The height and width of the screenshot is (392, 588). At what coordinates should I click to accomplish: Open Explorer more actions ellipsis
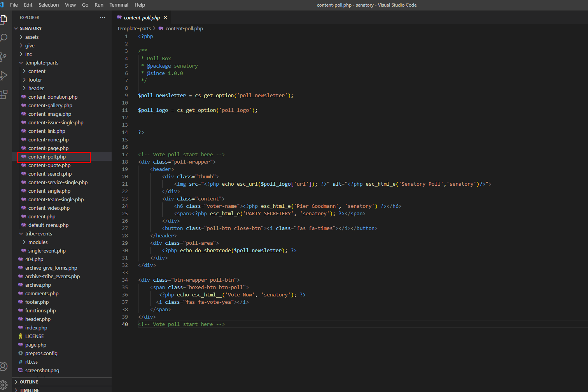[103, 17]
